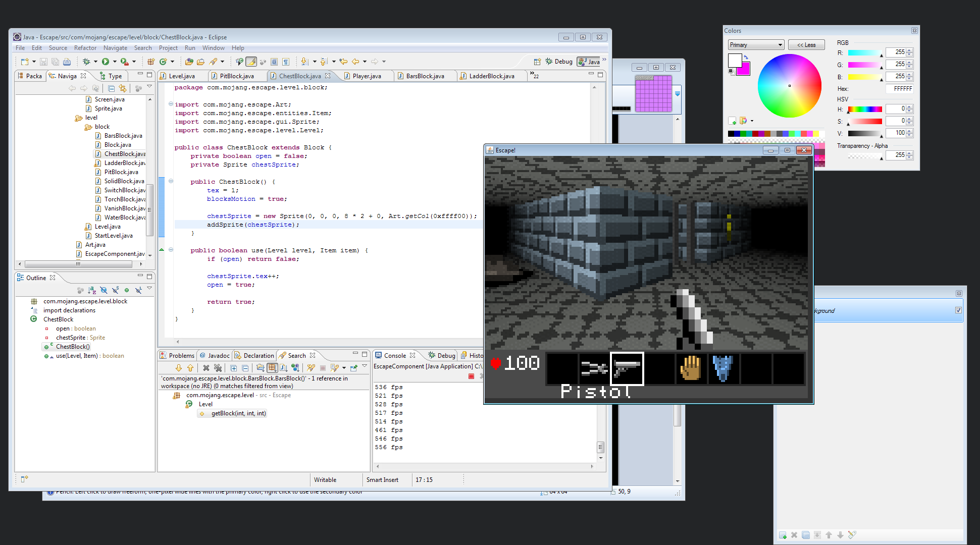
Task: Toggle Hide Fields filter in Outline toolbar
Action: click(104, 290)
